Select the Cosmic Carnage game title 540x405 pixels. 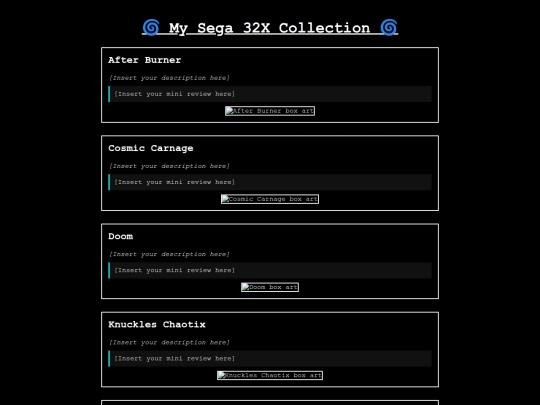click(x=151, y=148)
